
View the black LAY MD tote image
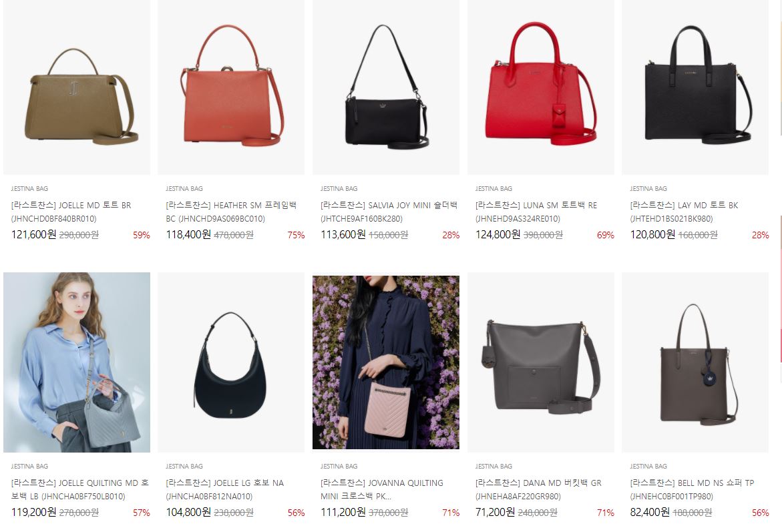coord(695,87)
